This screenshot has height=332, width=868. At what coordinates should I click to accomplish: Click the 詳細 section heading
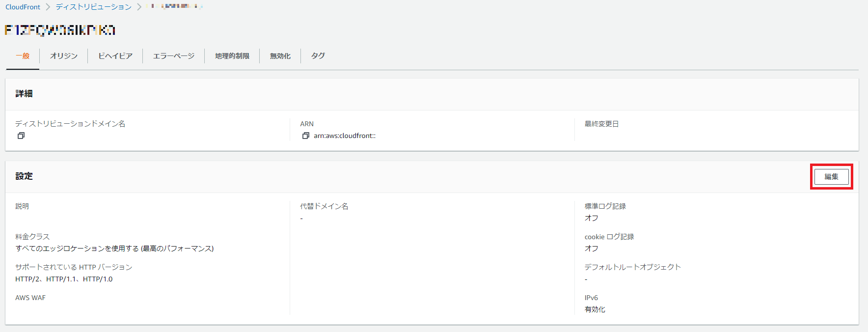point(24,94)
